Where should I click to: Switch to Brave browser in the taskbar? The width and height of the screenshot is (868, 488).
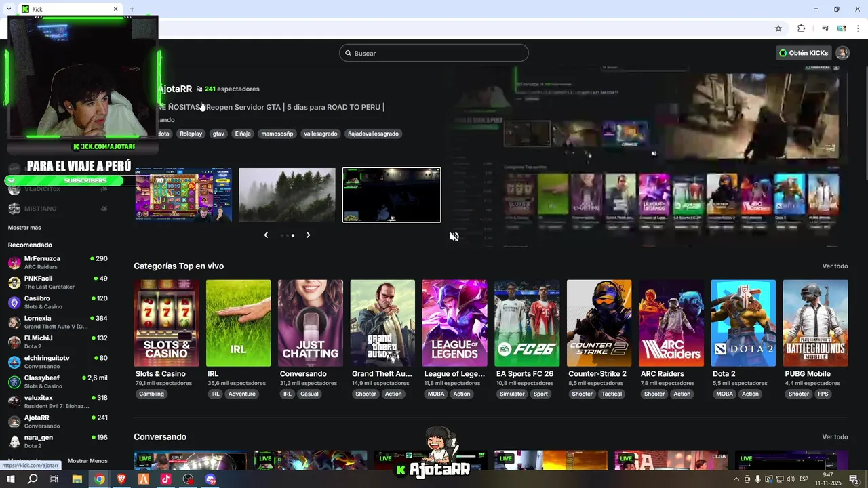tap(121, 479)
